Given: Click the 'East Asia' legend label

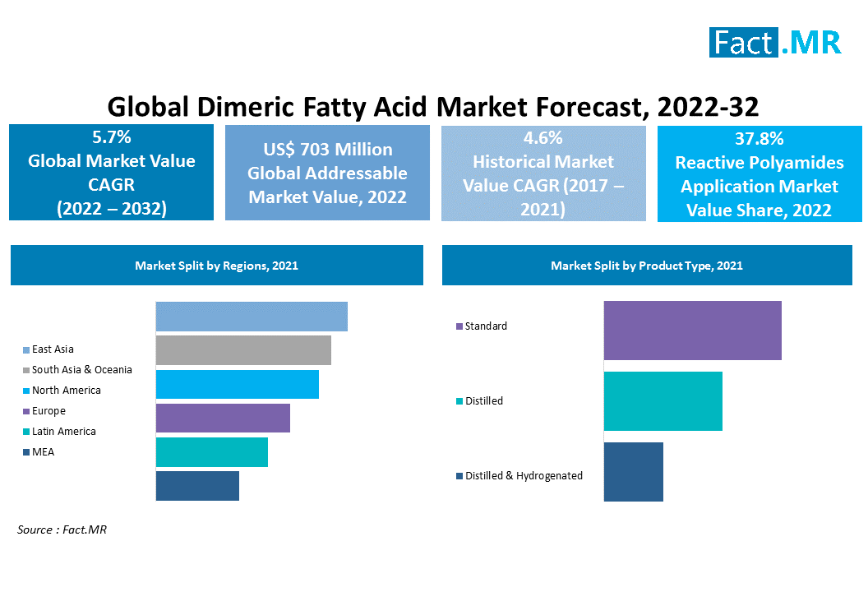Looking at the screenshot, I should (x=53, y=349).
